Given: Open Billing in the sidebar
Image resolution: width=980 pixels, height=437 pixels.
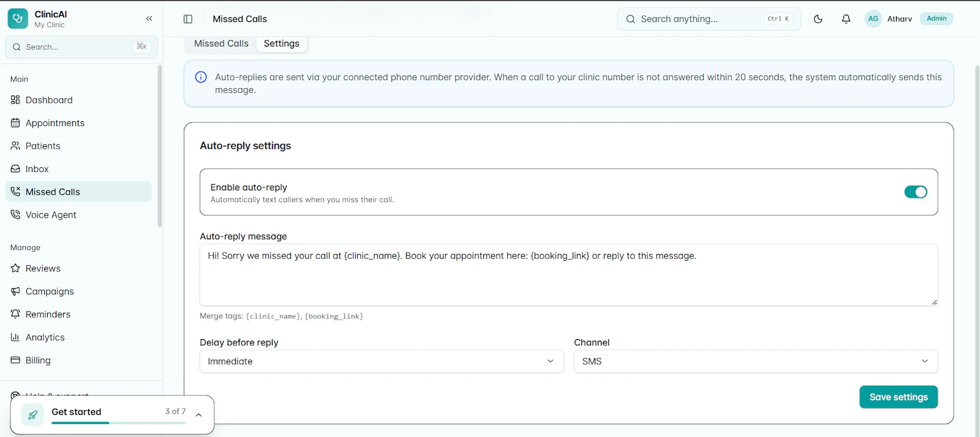Looking at the screenshot, I should point(78,360).
